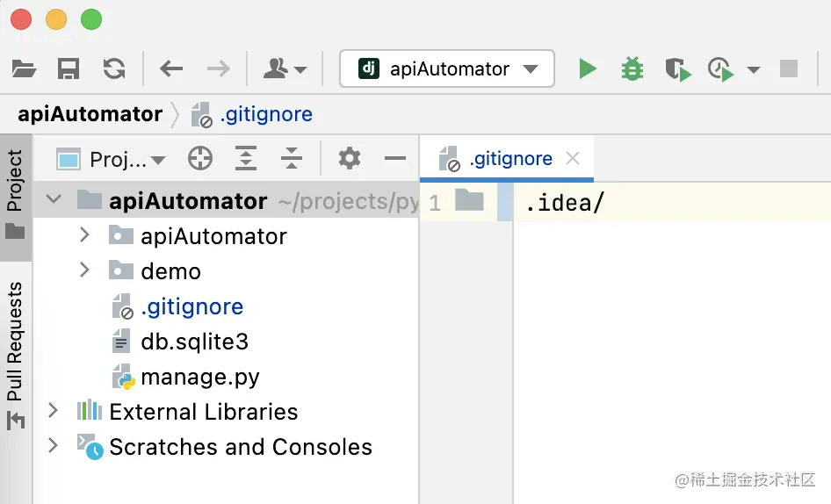831x504 pixels.
Task: Toggle the Pull Requests side tab
Action: [15, 355]
